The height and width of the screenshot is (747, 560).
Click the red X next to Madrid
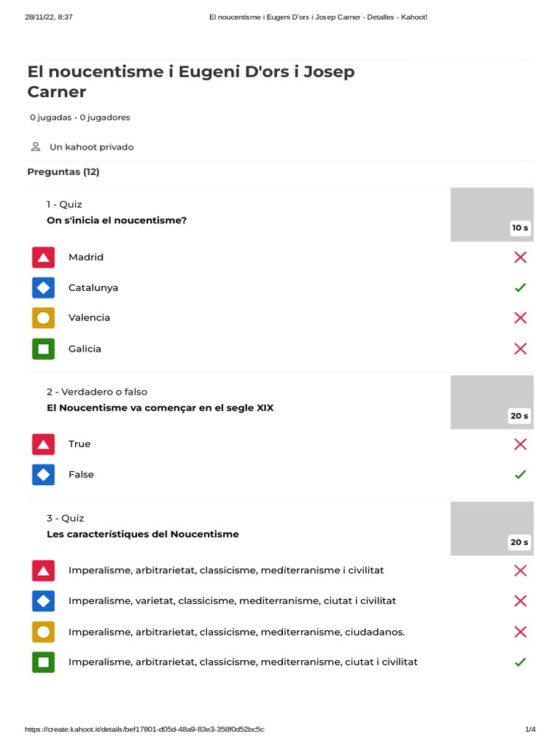coord(520,257)
